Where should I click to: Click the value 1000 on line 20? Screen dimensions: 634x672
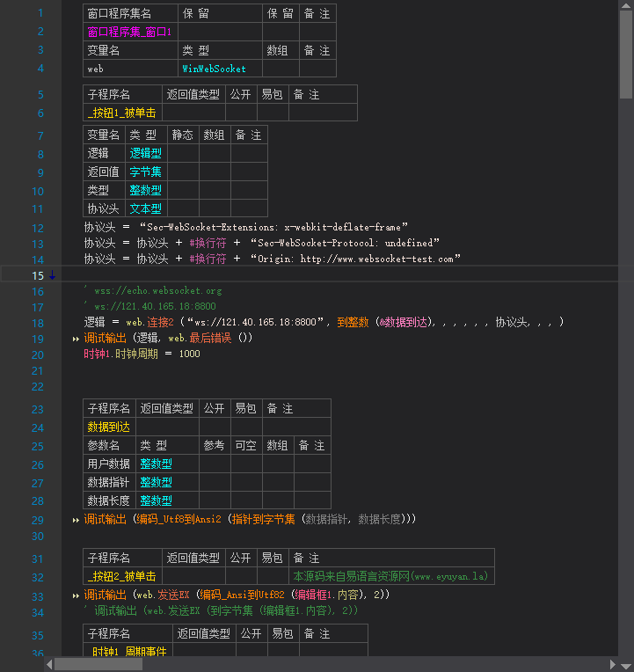pyautogui.click(x=189, y=354)
